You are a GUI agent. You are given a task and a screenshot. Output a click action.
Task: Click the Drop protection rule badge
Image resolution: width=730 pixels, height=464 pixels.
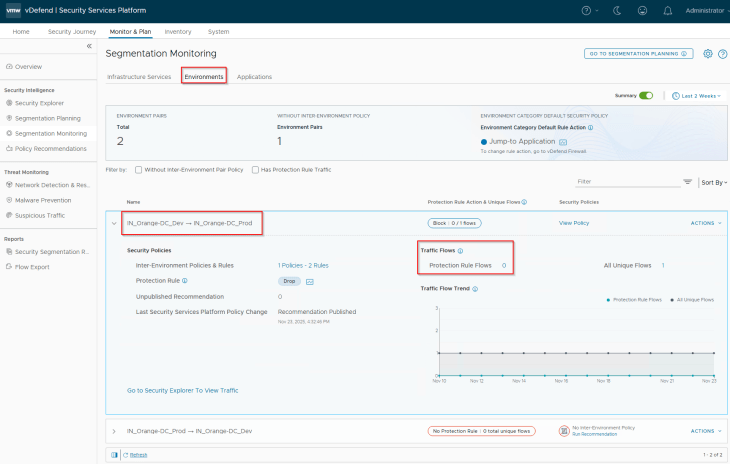288,281
